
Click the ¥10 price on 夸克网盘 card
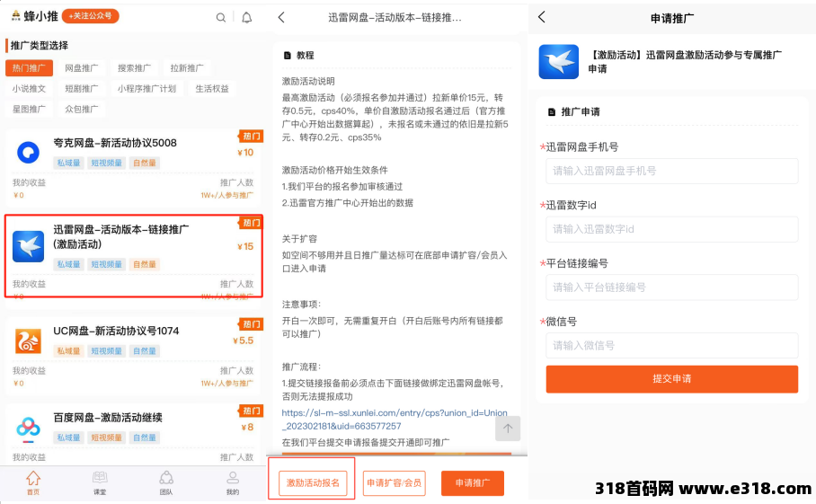[x=245, y=153]
